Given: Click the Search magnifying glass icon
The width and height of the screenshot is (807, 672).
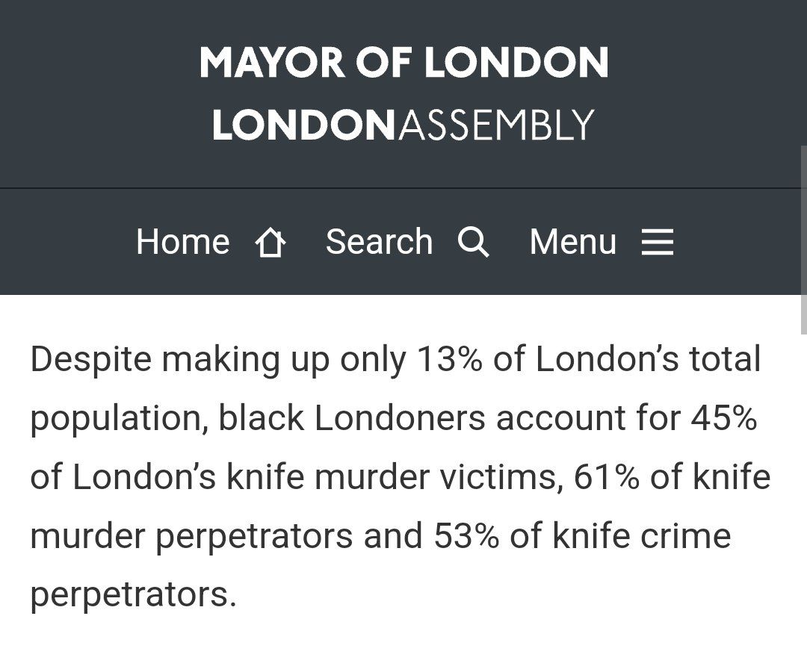Looking at the screenshot, I should [x=473, y=243].
